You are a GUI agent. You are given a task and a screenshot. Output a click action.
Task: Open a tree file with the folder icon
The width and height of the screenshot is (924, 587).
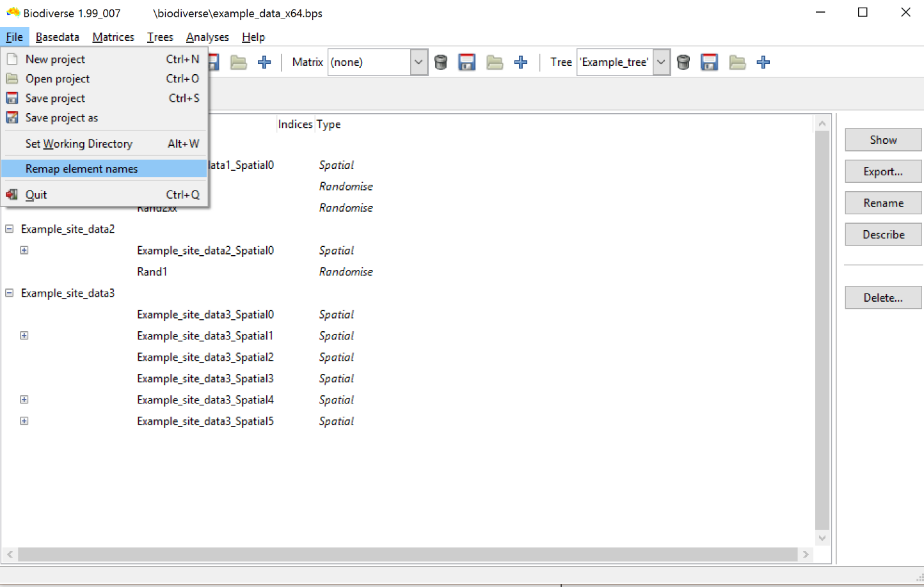click(737, 62)
